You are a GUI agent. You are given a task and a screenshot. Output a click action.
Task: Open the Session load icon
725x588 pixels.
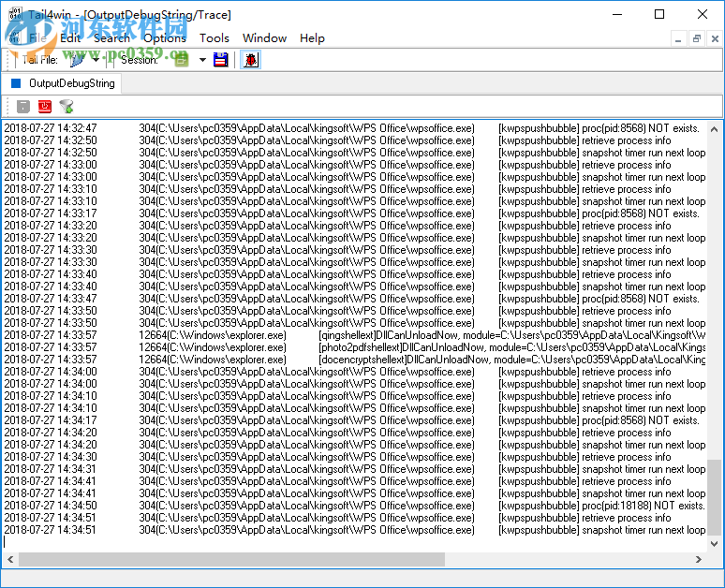182,60
